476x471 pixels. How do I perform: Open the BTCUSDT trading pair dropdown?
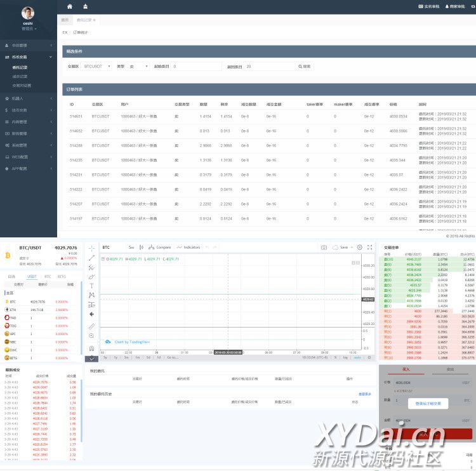[x=96, y=66]
